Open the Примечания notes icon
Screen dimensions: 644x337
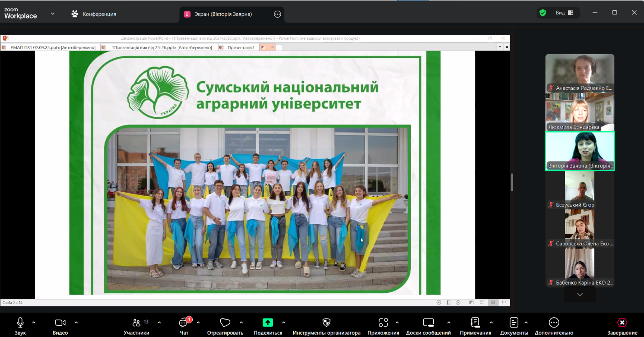point(475,323)
